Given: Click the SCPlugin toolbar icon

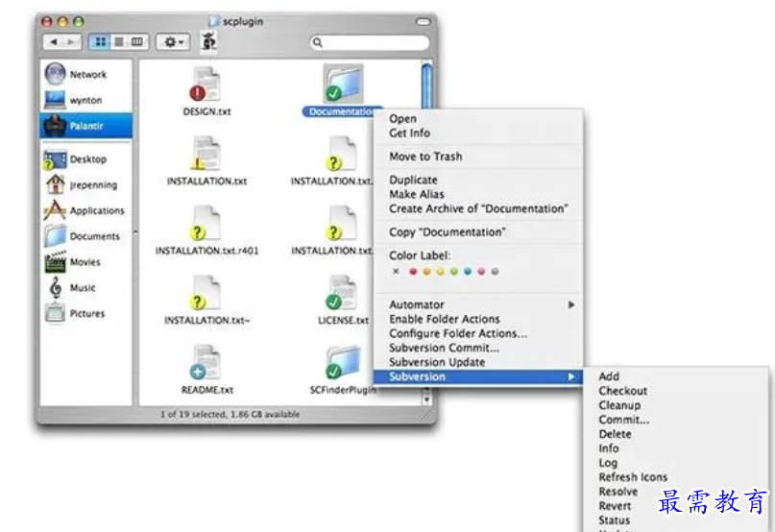Looking at the screenshot, I should coord(209,41).
